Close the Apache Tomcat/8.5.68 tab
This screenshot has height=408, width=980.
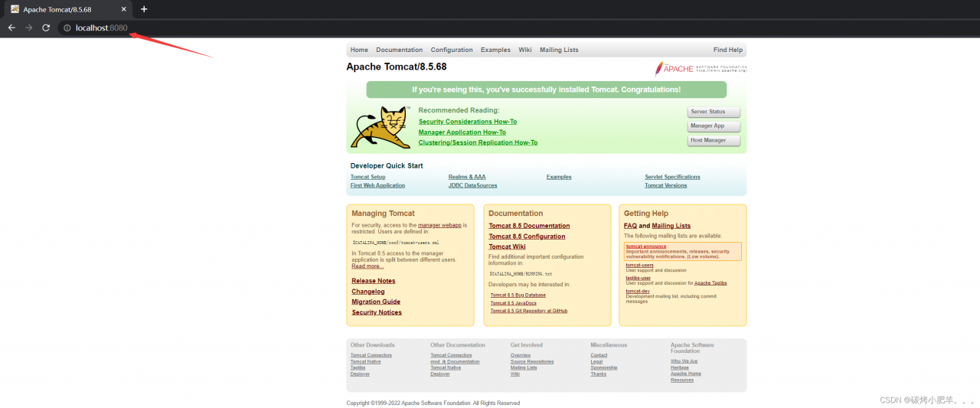(x=125, y=9)
